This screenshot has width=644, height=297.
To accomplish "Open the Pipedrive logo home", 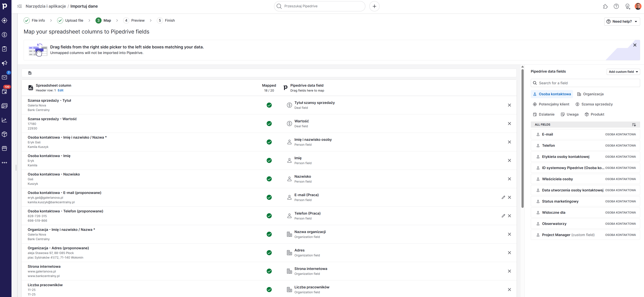I will (x=5, y=6).
